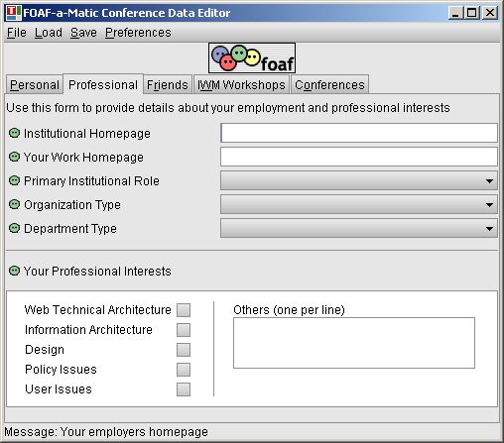Tick the Policy Issues checkbox
The image size is (504, 443).
(x=184, y=370)
